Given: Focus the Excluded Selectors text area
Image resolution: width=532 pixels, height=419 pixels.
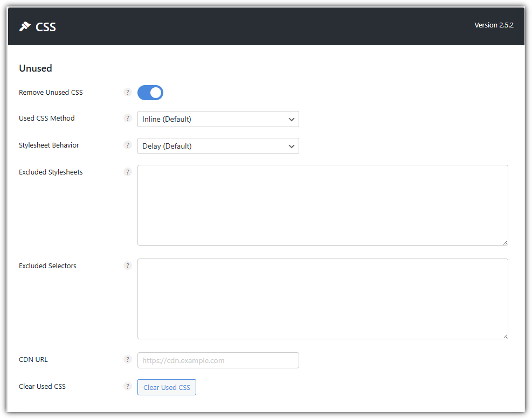Looking at the screenshot, I should pyautogui.click(x=322, y=298).
